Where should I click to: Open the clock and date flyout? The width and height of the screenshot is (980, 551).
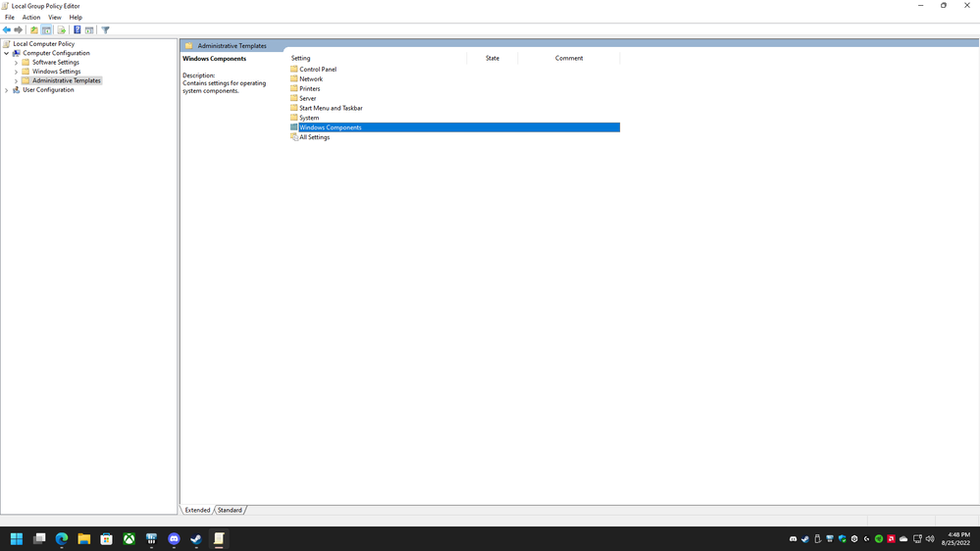click(956, 539)
